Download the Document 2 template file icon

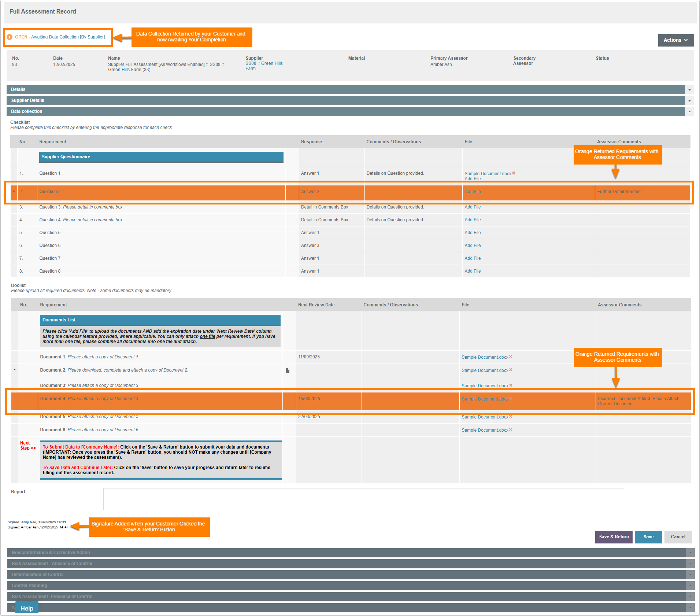tap(288, 370)
